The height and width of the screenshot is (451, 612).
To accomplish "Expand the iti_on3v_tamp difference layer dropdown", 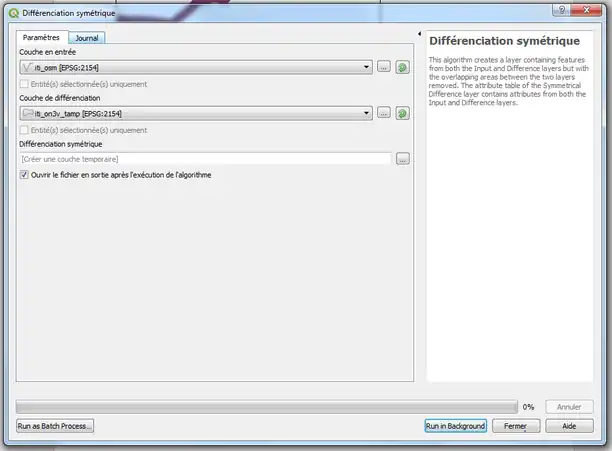I will [x=368, y=113].
